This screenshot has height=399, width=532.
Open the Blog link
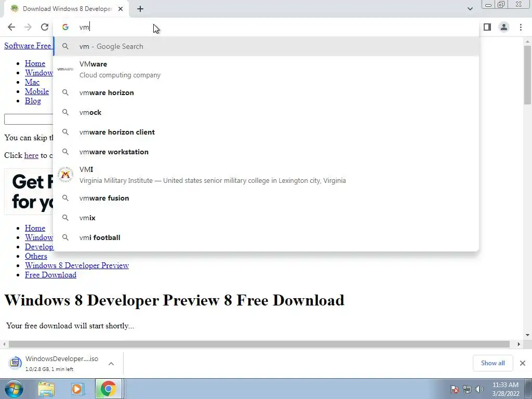33,101
